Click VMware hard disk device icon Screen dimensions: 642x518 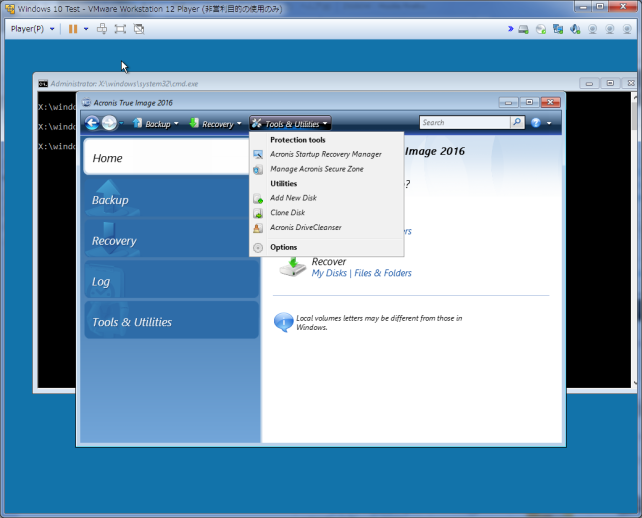(523, 29)
